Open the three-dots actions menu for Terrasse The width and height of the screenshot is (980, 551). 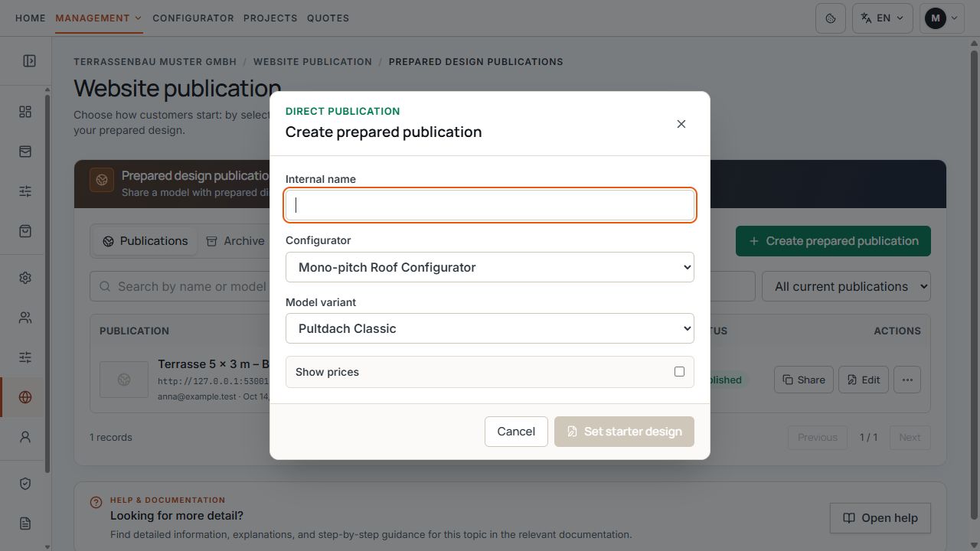tap(907, 380)
